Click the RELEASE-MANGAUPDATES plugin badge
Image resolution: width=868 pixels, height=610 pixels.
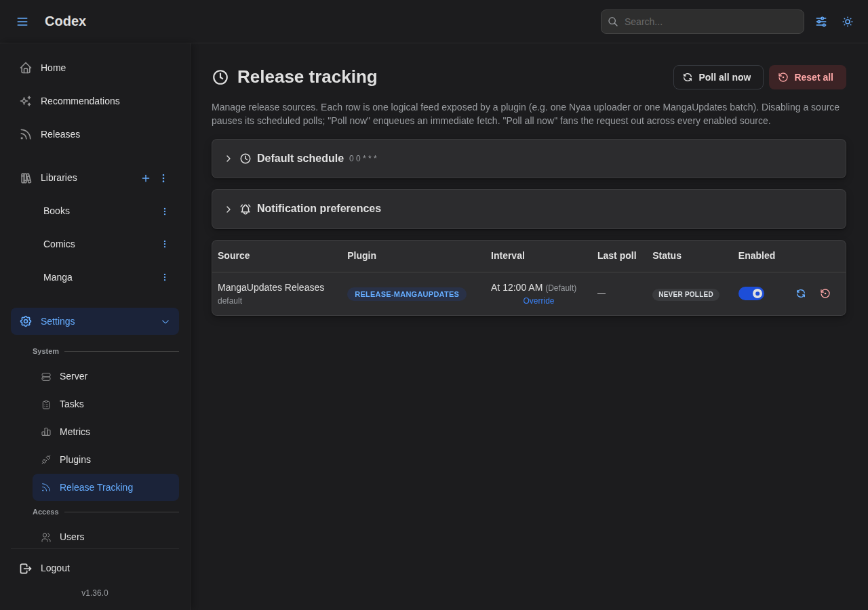point(407,294)
